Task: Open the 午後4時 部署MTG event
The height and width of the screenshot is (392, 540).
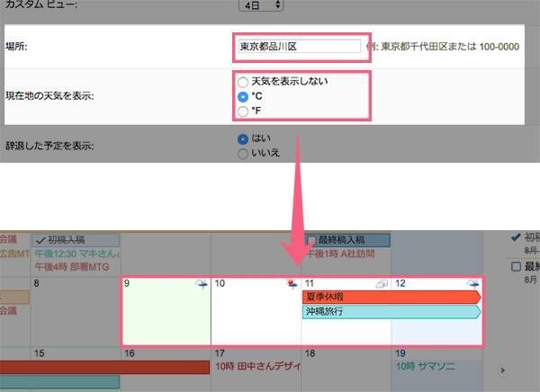Action: point(72,267)
